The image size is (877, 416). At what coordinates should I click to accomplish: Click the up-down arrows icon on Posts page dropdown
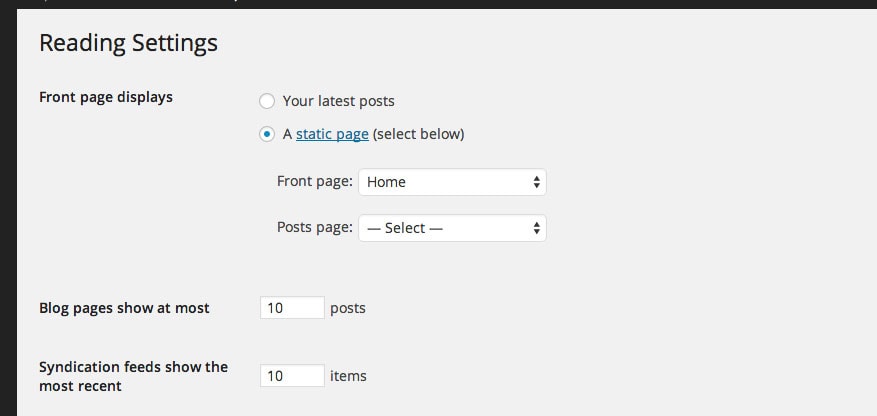(x=536, y=228)
